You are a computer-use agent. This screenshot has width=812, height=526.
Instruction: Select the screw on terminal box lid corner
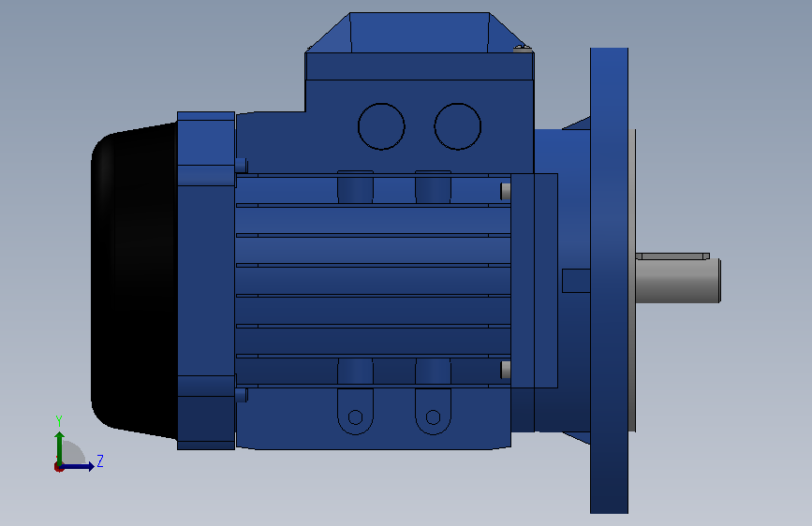pyautogui.click(x=523, y=49)
